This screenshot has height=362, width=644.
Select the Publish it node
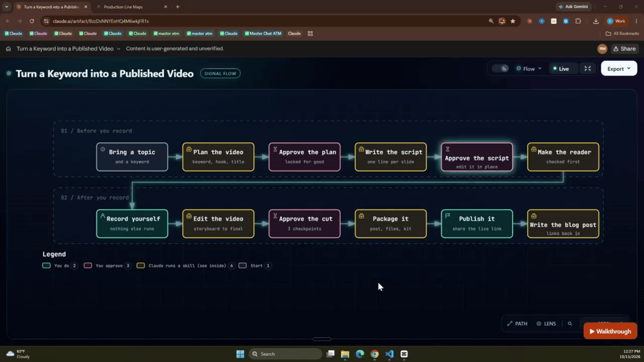477,224
